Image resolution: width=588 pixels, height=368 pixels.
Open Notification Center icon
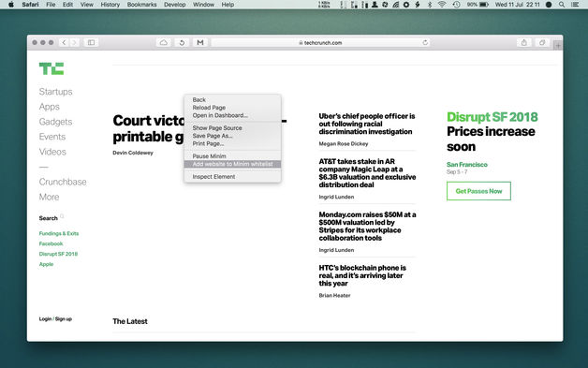575,5
